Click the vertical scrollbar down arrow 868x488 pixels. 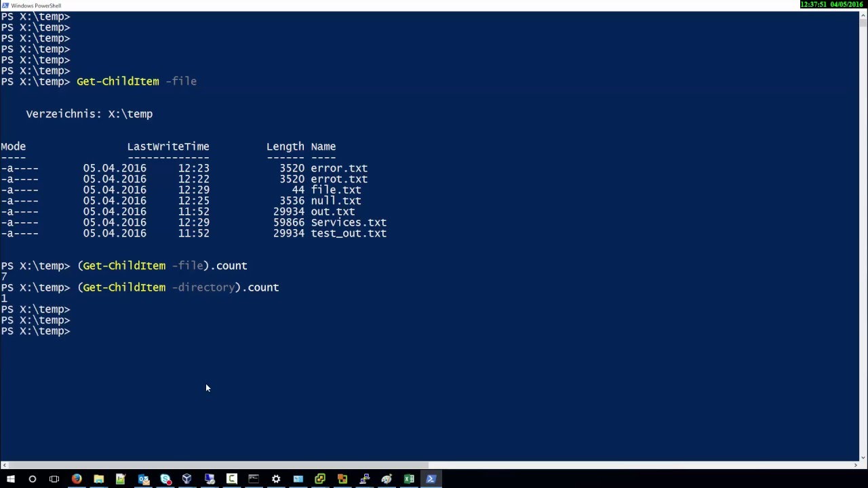(863, 457)
